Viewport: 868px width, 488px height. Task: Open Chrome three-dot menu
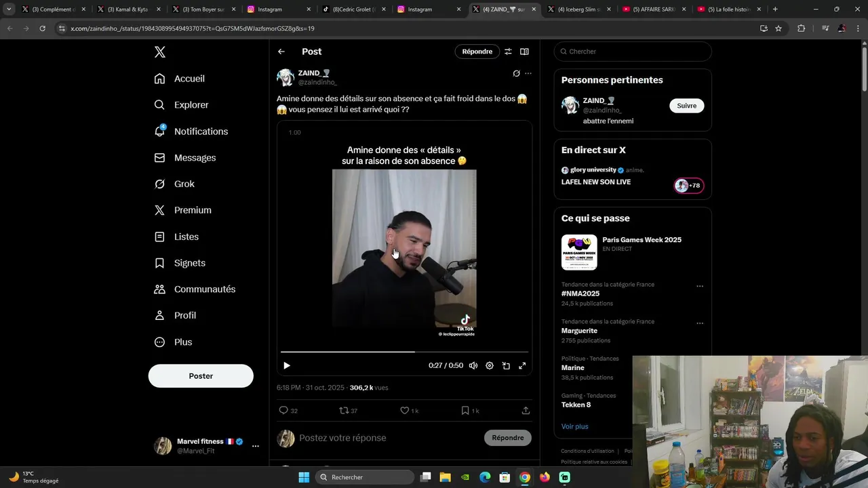click(858, 28)
